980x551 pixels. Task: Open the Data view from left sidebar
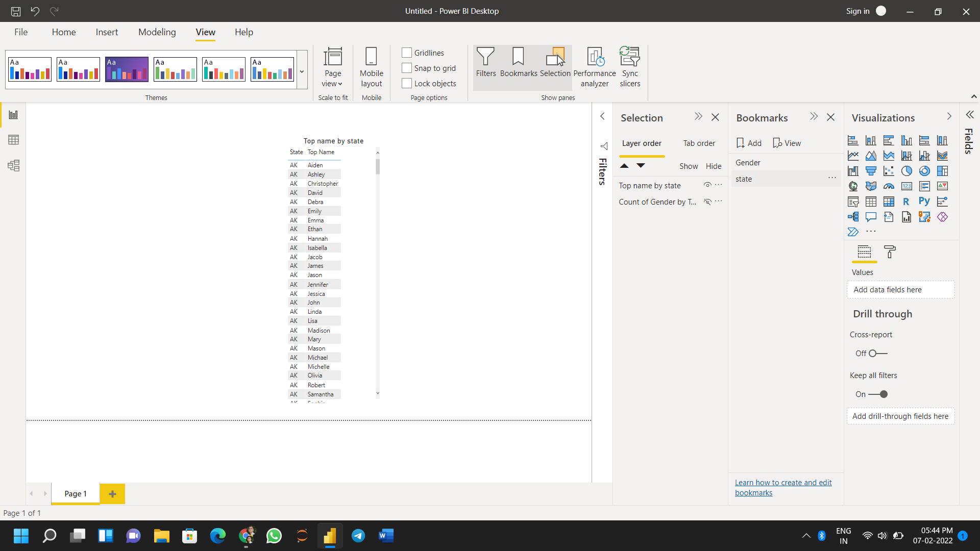pyautogui.click(x=13, y=139)
